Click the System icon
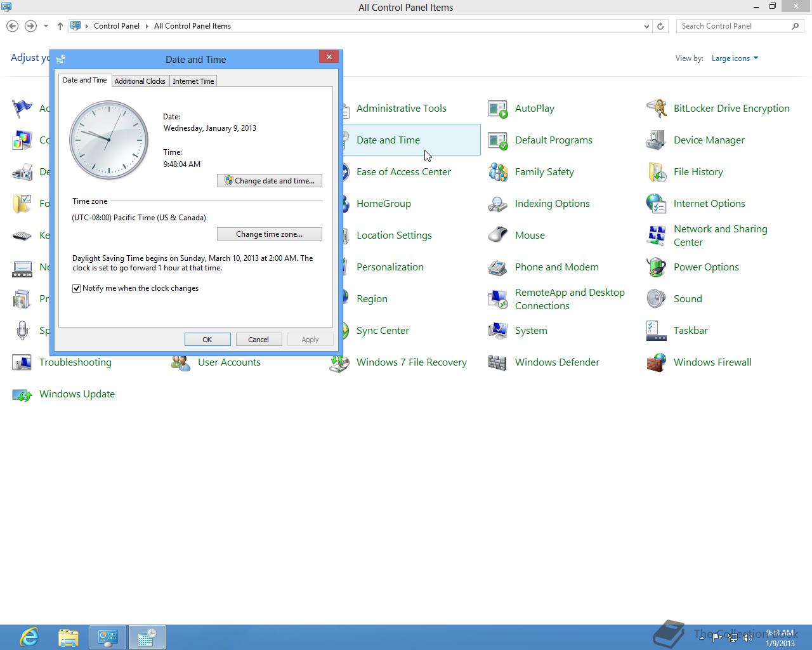Viewport: 812px width, 650px height. pos(498,331)
